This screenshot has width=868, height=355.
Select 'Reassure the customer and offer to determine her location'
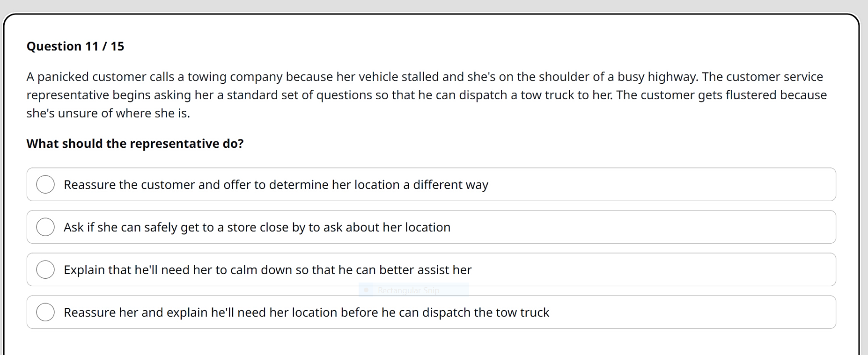click(276, 184)
